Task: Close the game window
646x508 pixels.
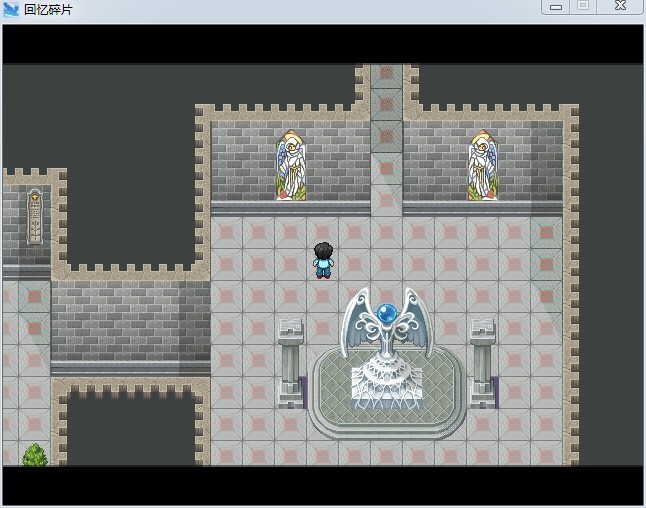Action: (x=620, y=7)
